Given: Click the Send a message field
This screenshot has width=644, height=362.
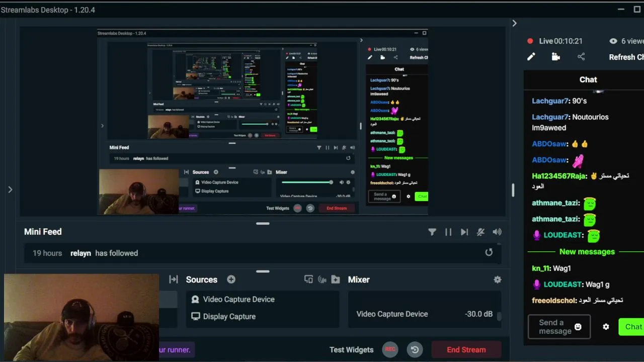Looking at the screenshot, I should pos(559,327).
